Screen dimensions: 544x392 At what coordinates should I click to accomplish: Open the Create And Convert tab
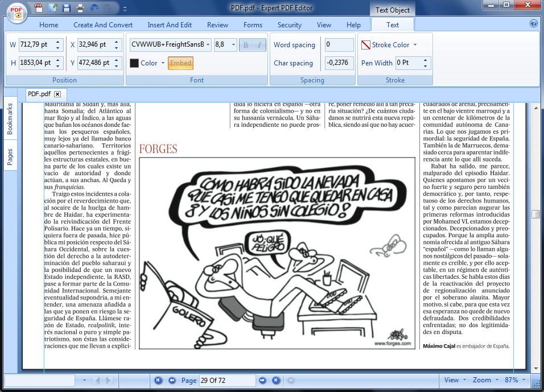click(x=103, y=25)
